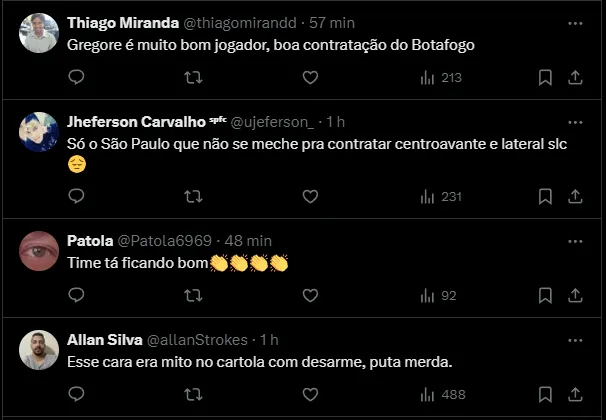Open Thiago Miranda's profile name link
This screenshot has height=420, width=606.
110,22
